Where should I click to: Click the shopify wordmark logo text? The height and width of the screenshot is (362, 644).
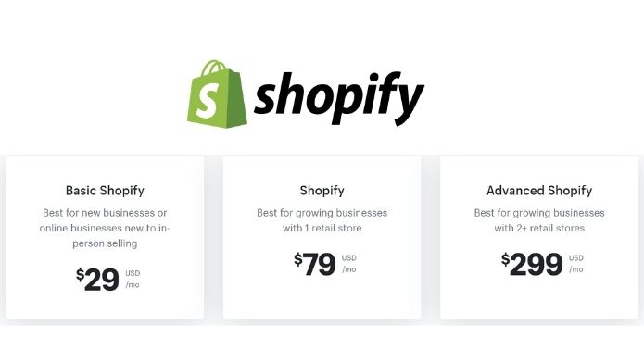tap(339, 98)
